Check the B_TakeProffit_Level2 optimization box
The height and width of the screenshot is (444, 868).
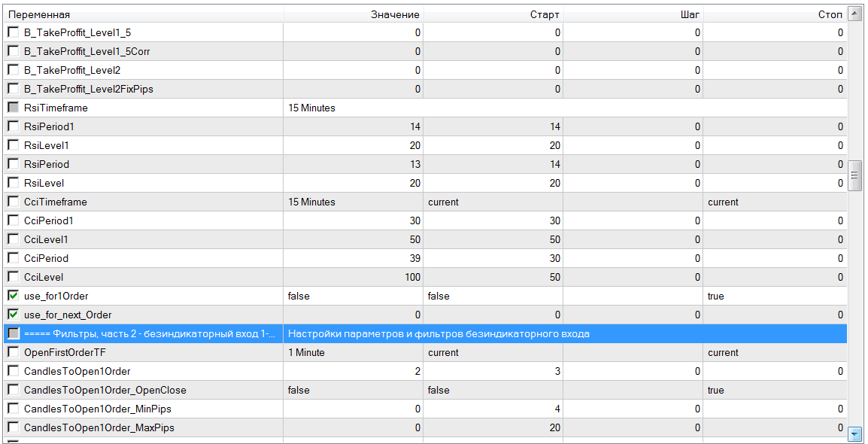[12, 70]
